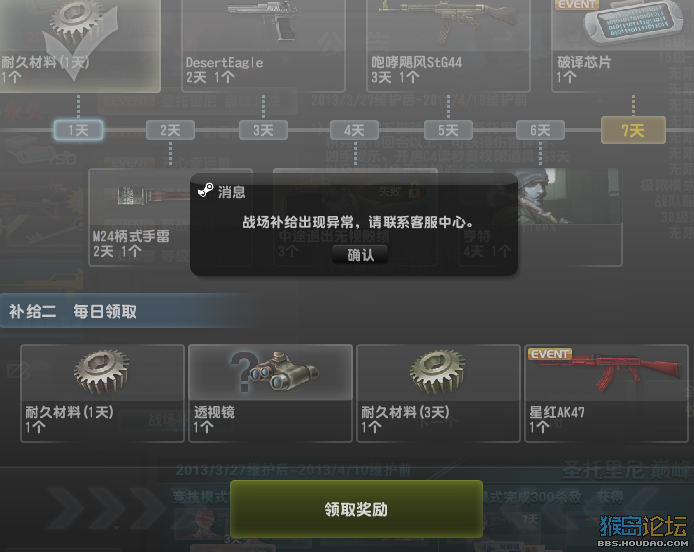Select the 4天 day marker
This screenshot has height=552, width=694.
pos(355,130)
